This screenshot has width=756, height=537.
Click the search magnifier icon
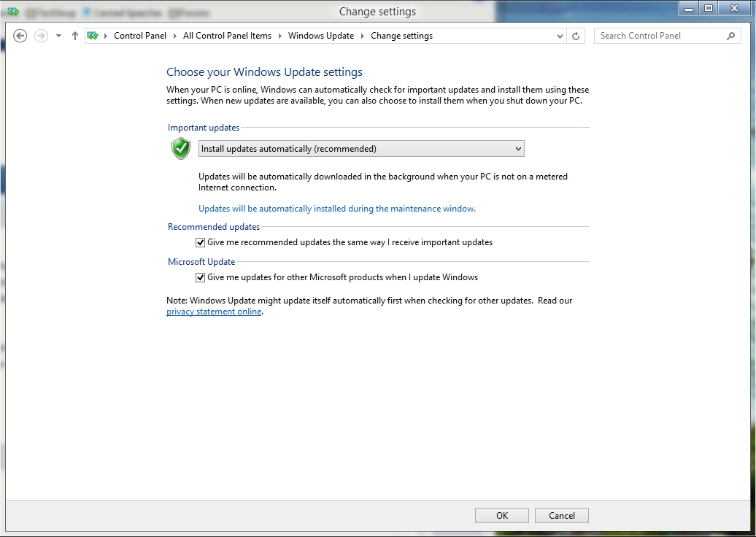pos(731,36)
